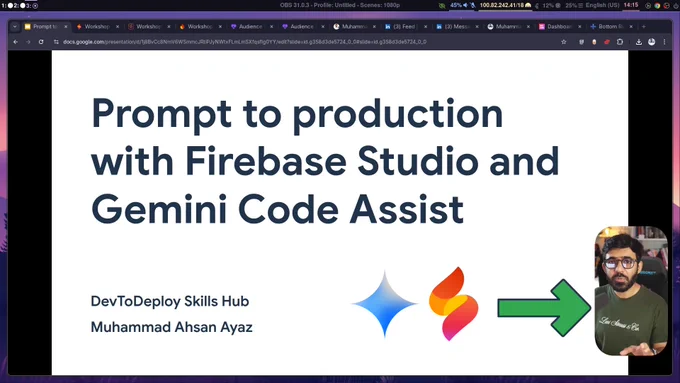Viewport: 680px width, 383px height.
Task: Switch to the second Audience tab
Action: tap(302, 27)
